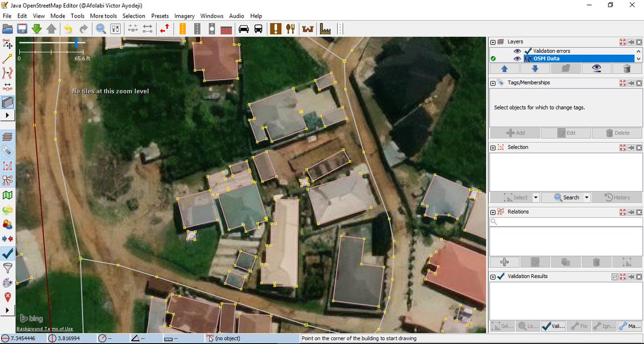Select the Draw nodes tool

click(x=8, y=58)
